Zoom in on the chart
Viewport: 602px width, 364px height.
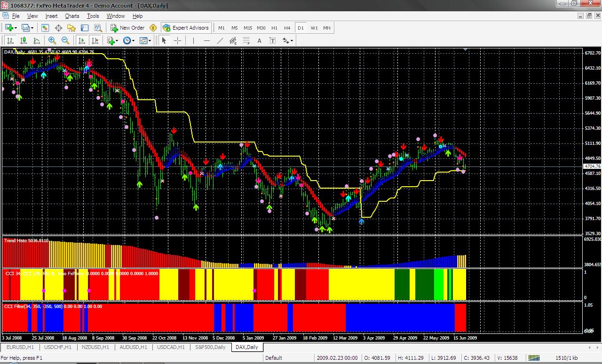coord(52,41)
